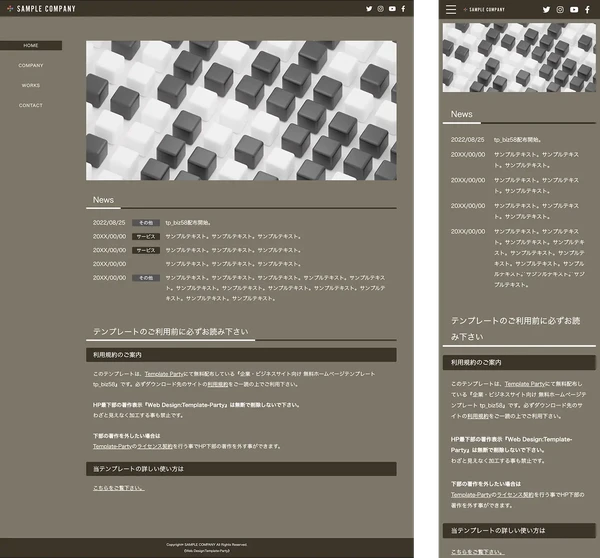Go to COMPANY in the sidebar menu

pos(31,65)
